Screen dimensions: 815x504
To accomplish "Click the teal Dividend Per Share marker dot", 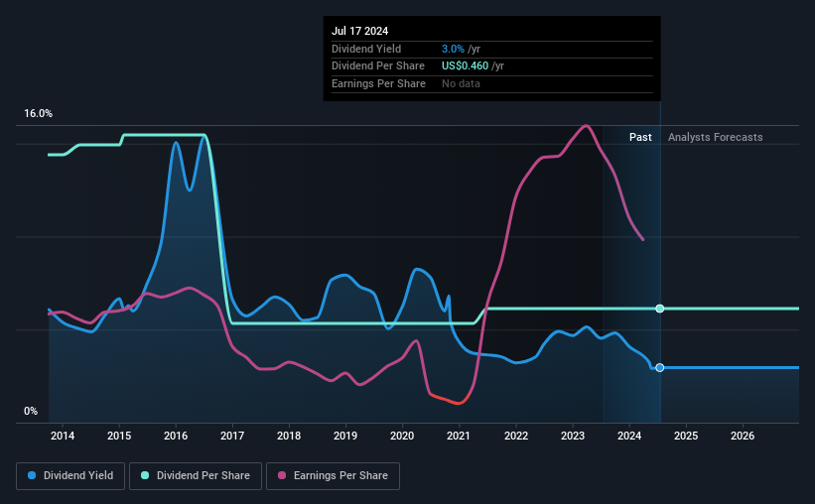I will click(659, 309).
